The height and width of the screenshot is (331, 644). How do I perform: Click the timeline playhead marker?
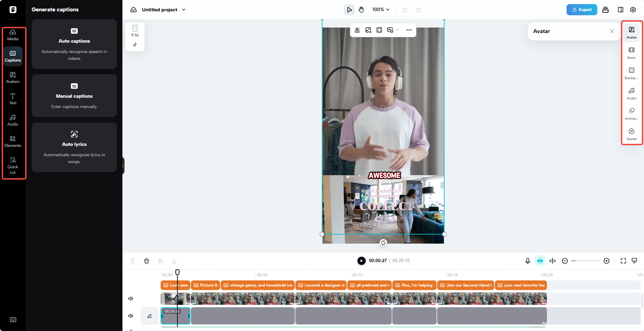(178, 272)
